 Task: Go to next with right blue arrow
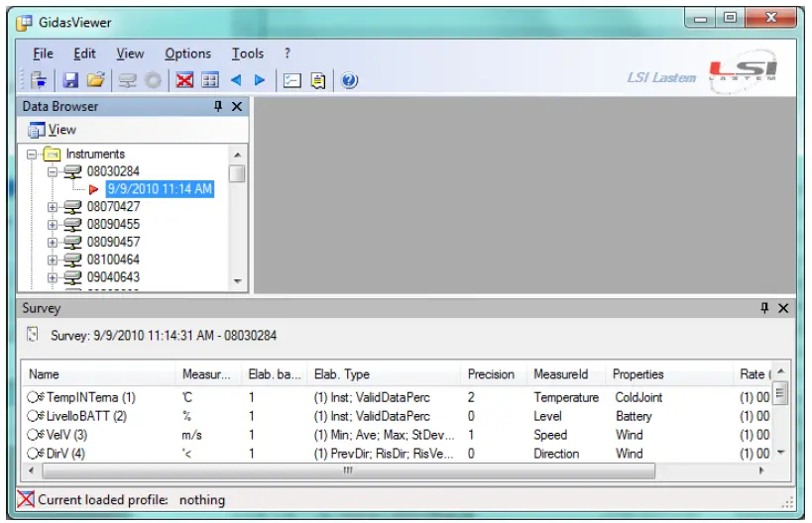[x=260, y=80]
